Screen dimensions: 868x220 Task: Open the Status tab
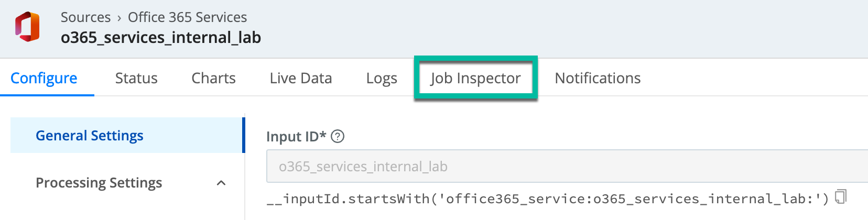[x=136, y=78]
